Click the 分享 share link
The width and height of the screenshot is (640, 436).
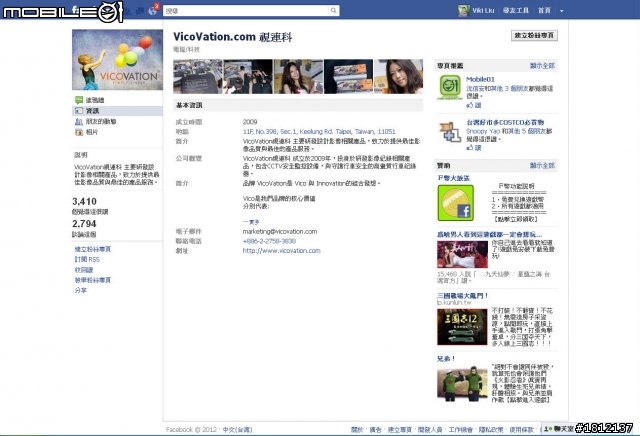pos(80,290)
